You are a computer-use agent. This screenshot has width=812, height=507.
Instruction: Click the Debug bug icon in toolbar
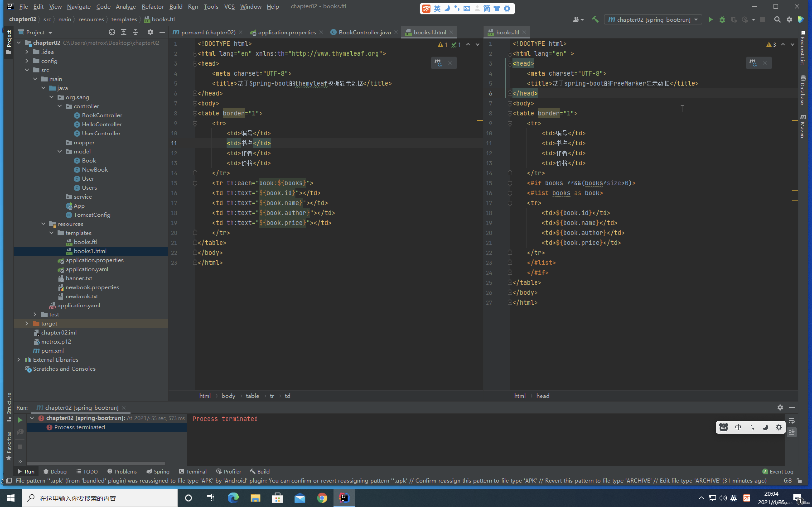click(x=722, y=19)
